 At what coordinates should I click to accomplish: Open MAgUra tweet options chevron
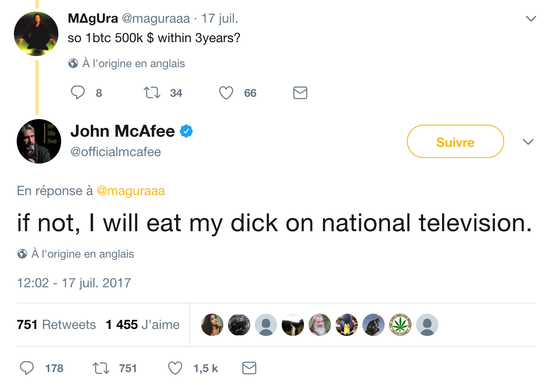tap(530, 19)
